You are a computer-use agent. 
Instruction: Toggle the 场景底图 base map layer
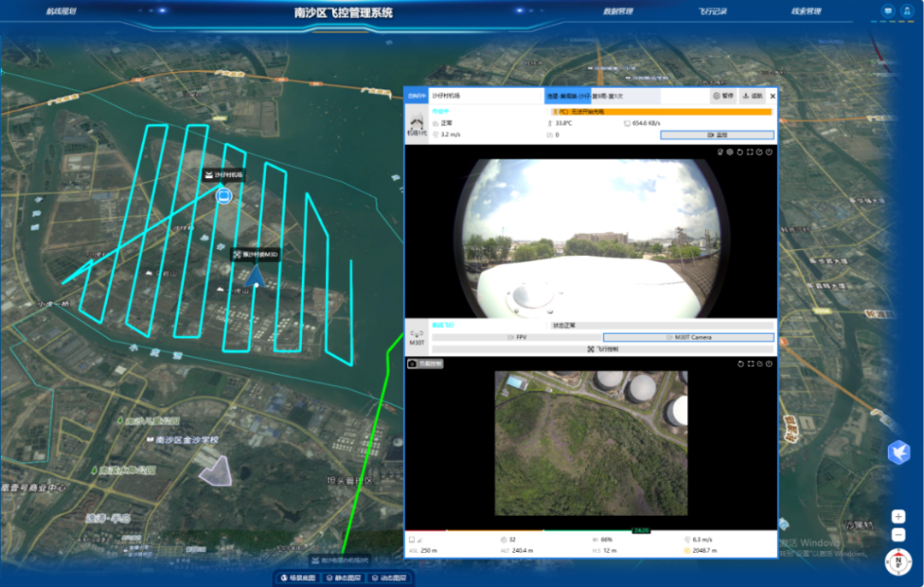296,578
